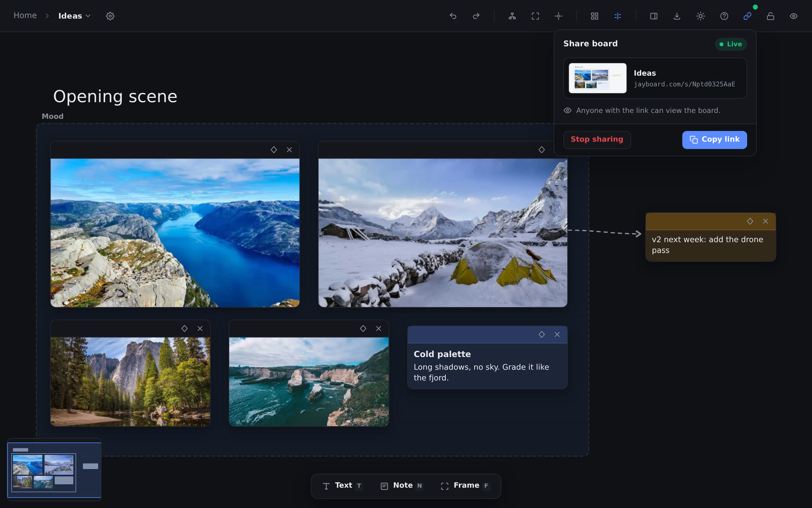The width and height of the screenshot is (812, 508).
Task: Open board settings gear icon
Action: click(110, 16)
